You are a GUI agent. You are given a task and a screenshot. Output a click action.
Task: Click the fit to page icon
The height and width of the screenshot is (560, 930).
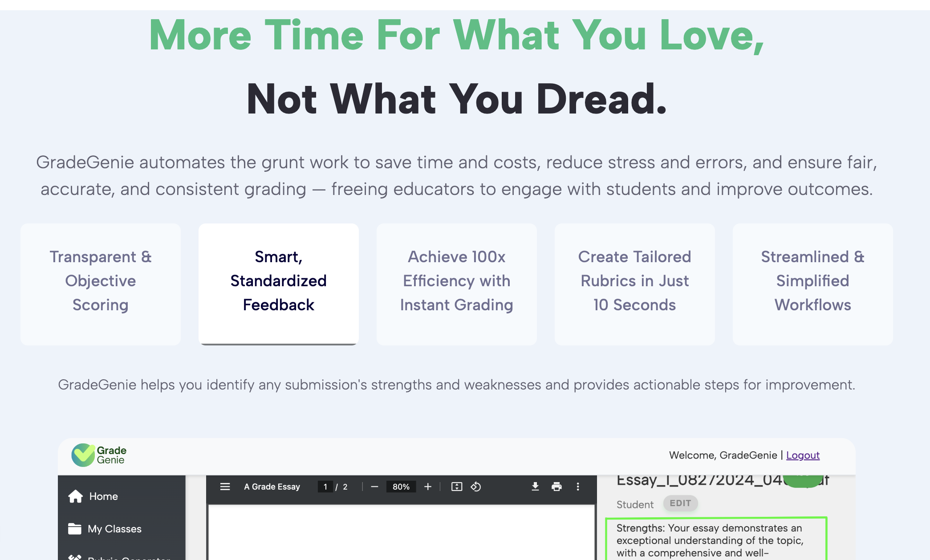[x=457, y=487]
